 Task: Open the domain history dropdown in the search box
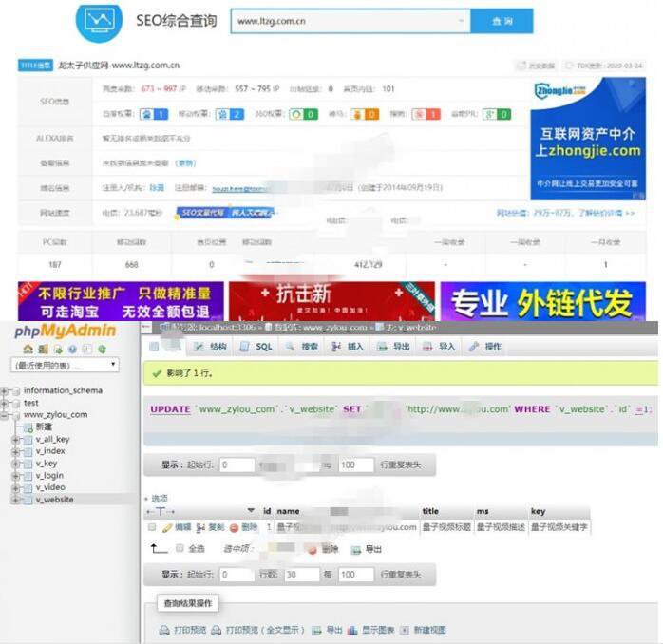click(x=461, y=21)
